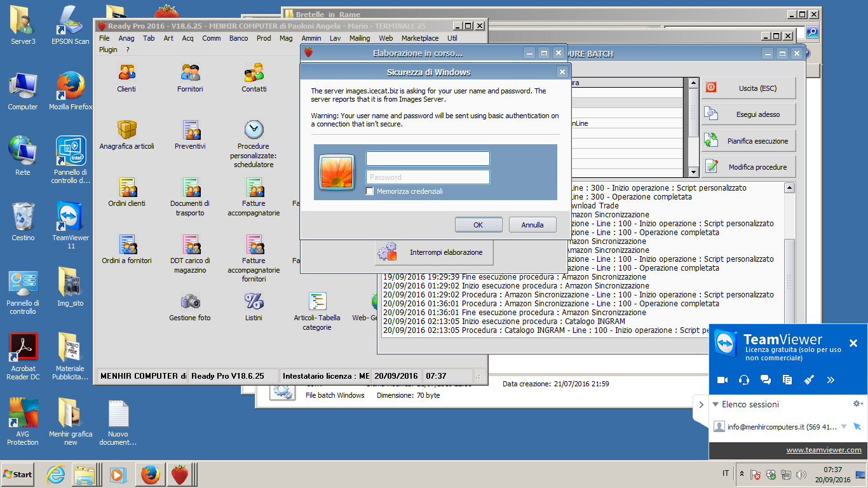The width and height of the screenshot is (868, 488).
Task: Open Fatture accompagnatorie fornitori icon
Action: click(254, 244)
